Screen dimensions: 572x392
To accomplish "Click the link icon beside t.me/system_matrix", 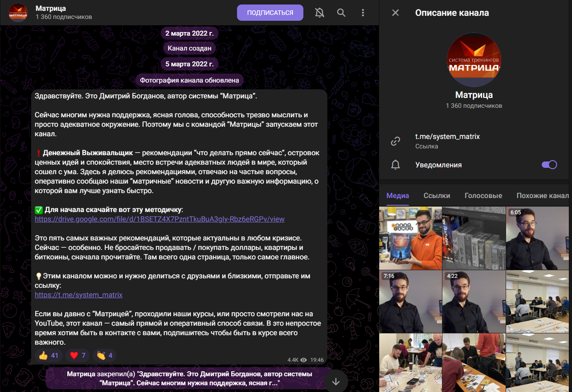I will click(395, 141).
